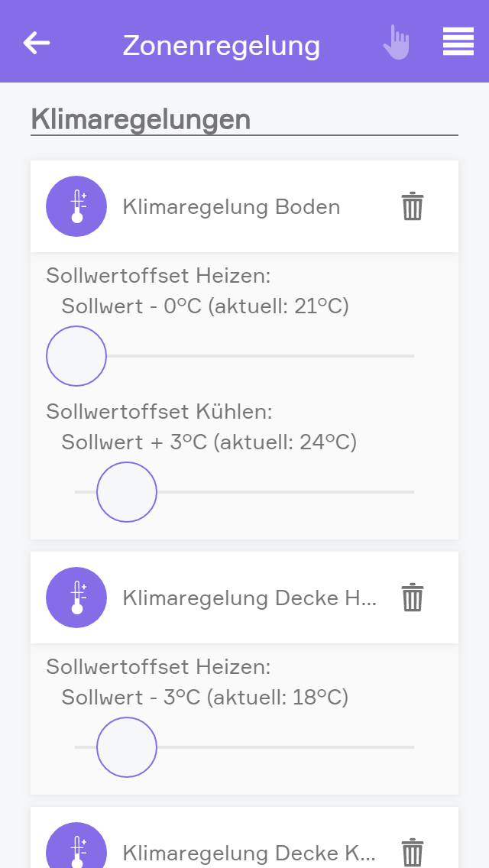
Task: Click the Klimaregelungen section heading
Action: [141, 119]
